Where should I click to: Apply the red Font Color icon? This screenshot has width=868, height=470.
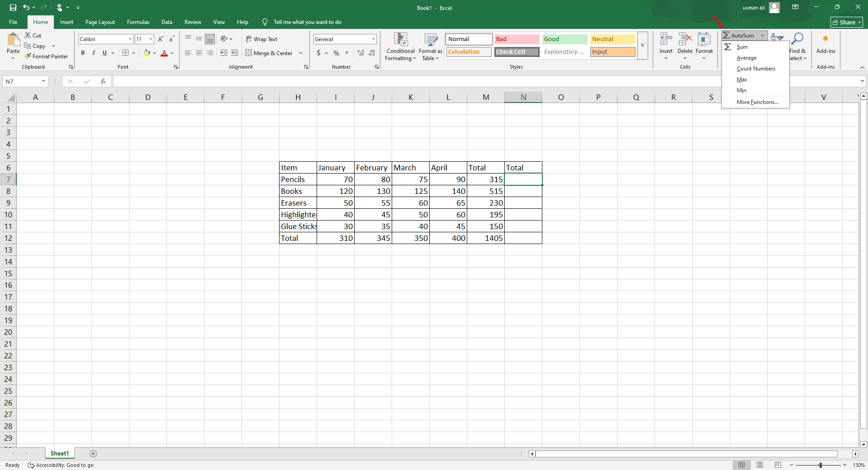[x=164, y=53]
